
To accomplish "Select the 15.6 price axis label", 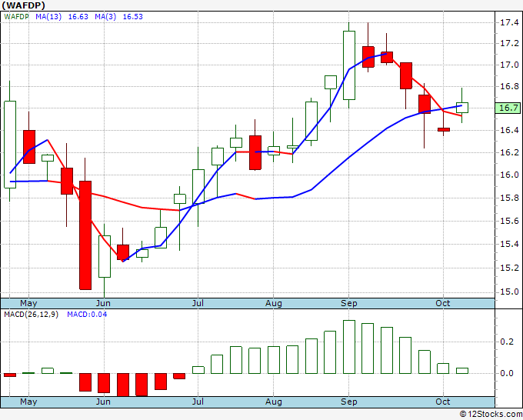I will coord(509,221).
